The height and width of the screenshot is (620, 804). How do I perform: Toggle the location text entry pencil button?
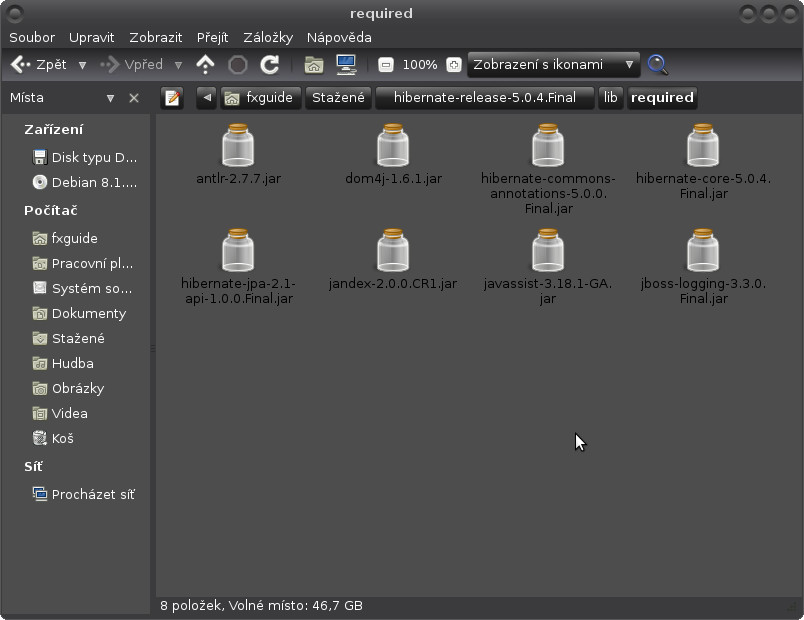pos(173,98)
